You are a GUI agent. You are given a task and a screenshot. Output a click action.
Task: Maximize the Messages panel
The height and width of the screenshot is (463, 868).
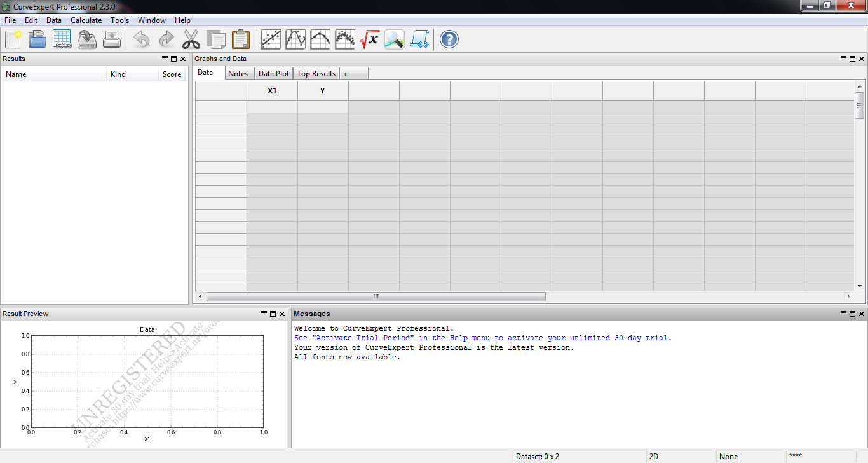[853, 314]
